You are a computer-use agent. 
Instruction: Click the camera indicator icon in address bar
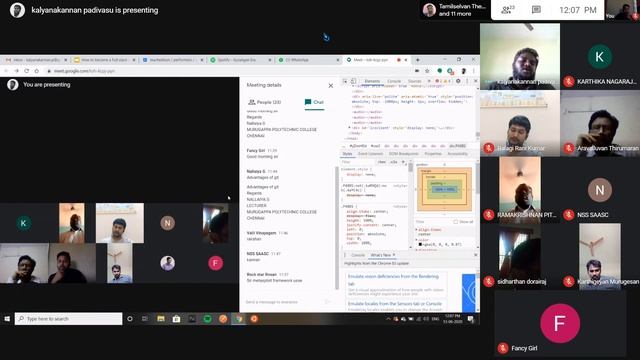[417, 71]
